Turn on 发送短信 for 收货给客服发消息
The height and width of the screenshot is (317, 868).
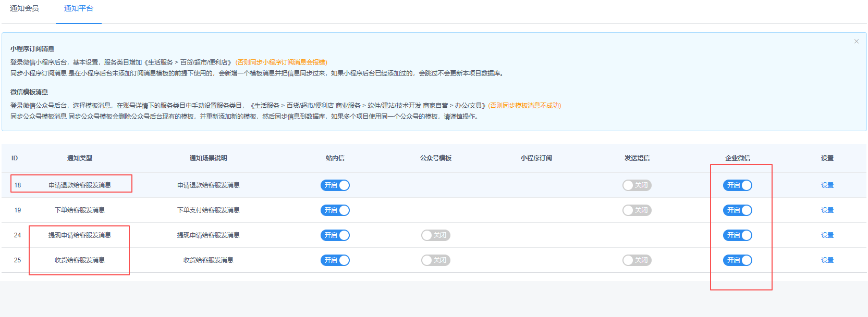[x=637, y=260]
